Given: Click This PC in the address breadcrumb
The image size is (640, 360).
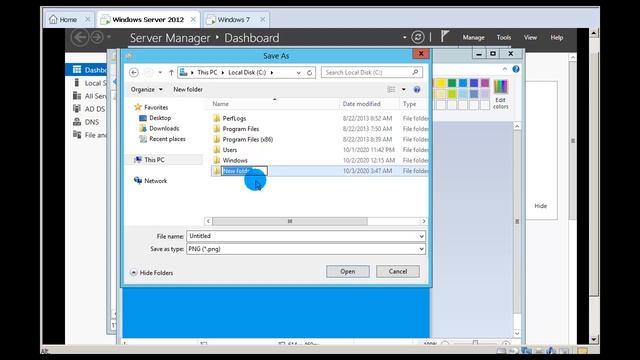Looking at the screenshot, I should pos(207,73).
